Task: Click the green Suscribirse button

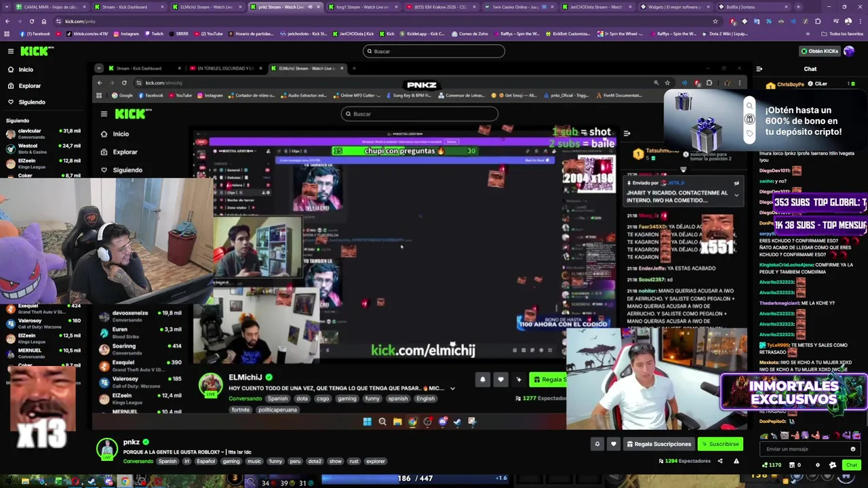Action: pyautogui.click(x=720, y=444)
